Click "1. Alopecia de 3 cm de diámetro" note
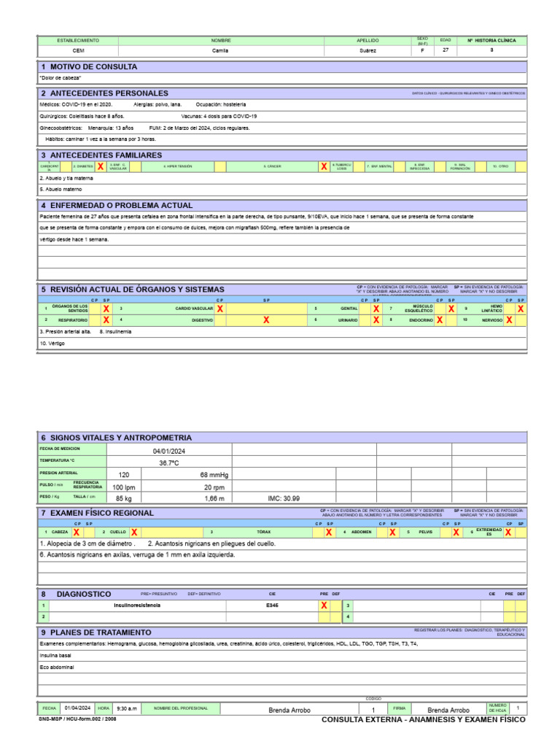 coord(87,543)
